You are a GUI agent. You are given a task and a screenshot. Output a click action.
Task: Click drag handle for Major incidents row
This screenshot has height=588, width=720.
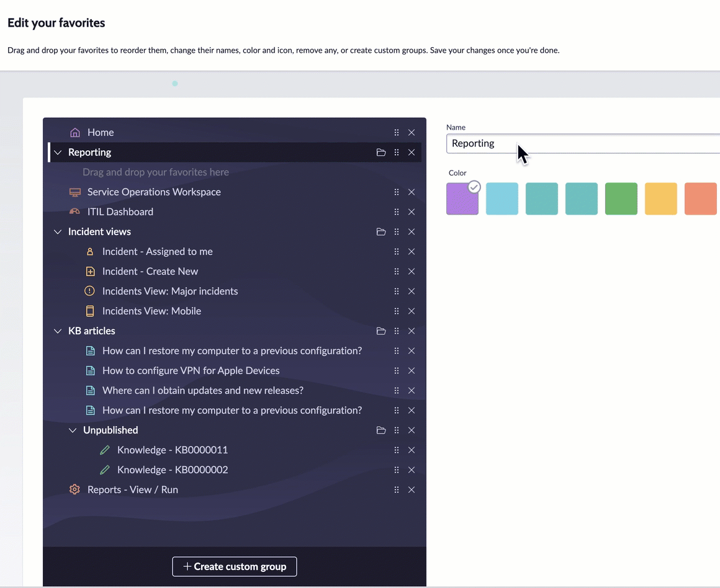396,291
